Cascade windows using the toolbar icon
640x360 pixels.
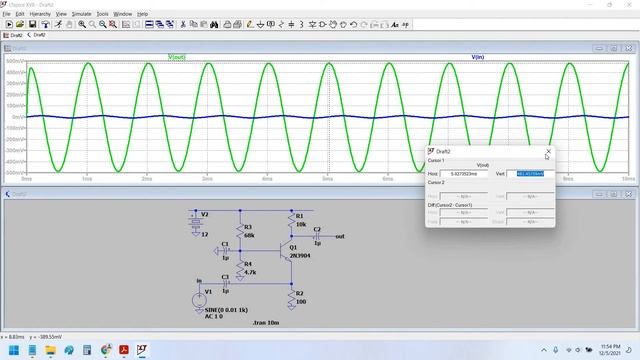[160, 24]
